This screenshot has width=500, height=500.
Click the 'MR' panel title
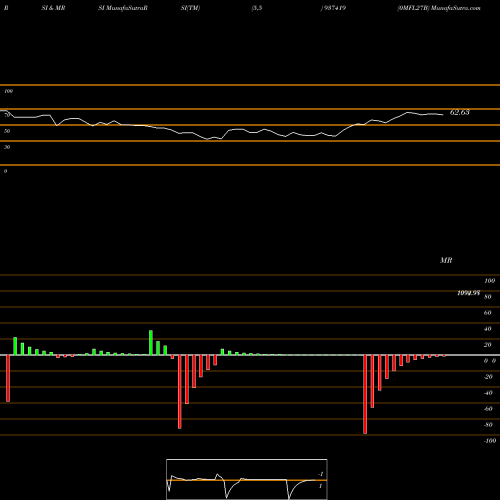446,260
